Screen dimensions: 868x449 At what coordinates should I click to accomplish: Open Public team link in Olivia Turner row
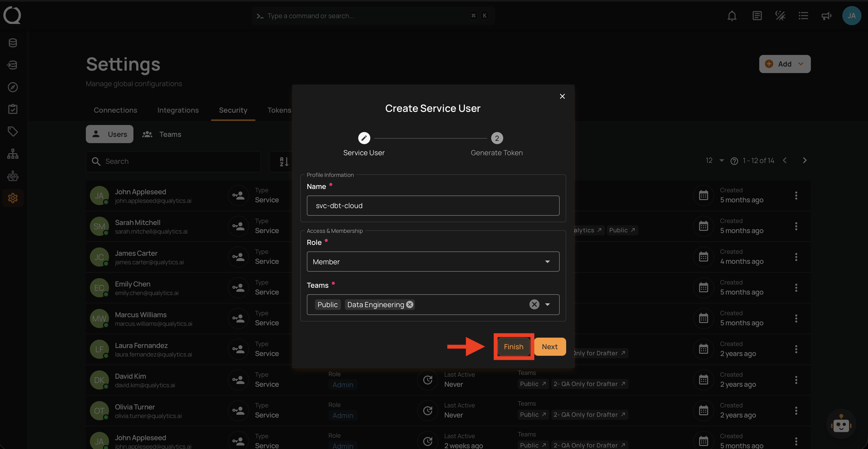(x=533, y=414)
